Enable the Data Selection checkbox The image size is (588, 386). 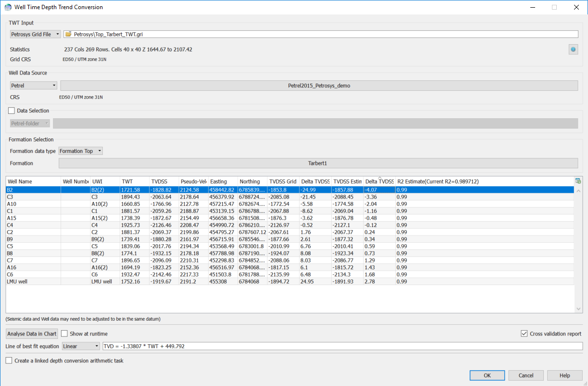tap(12, 111)
